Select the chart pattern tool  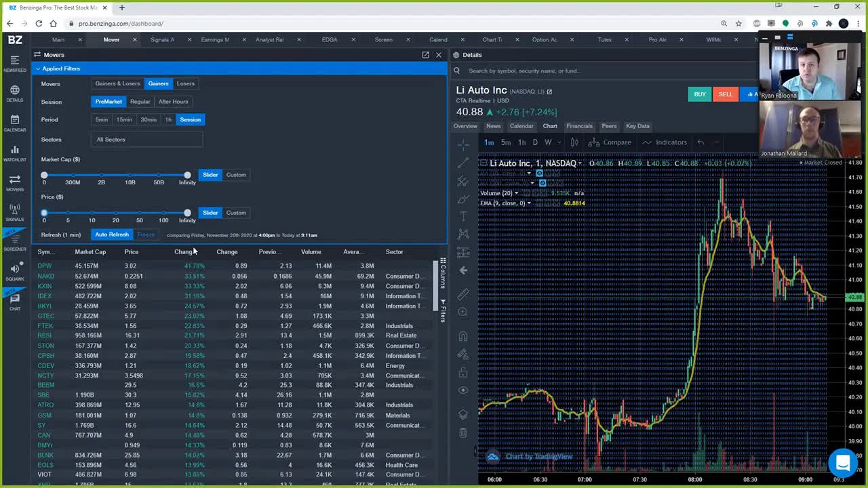click(x=463, y=234)
